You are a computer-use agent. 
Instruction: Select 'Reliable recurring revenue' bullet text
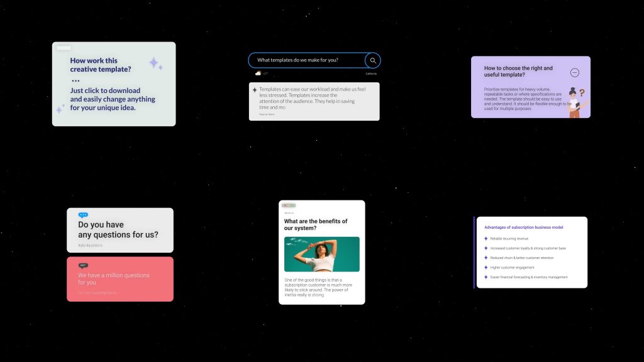click(509, 238)
